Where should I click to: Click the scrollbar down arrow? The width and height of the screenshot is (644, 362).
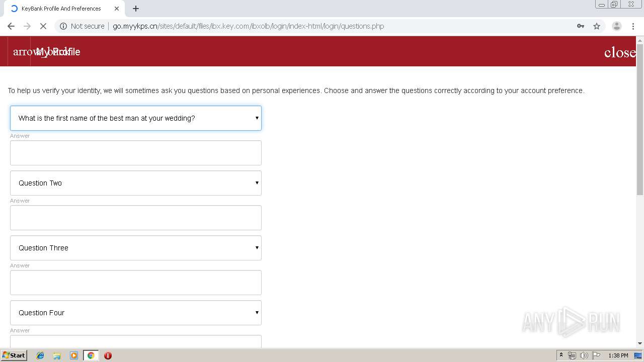click(640, 343)
